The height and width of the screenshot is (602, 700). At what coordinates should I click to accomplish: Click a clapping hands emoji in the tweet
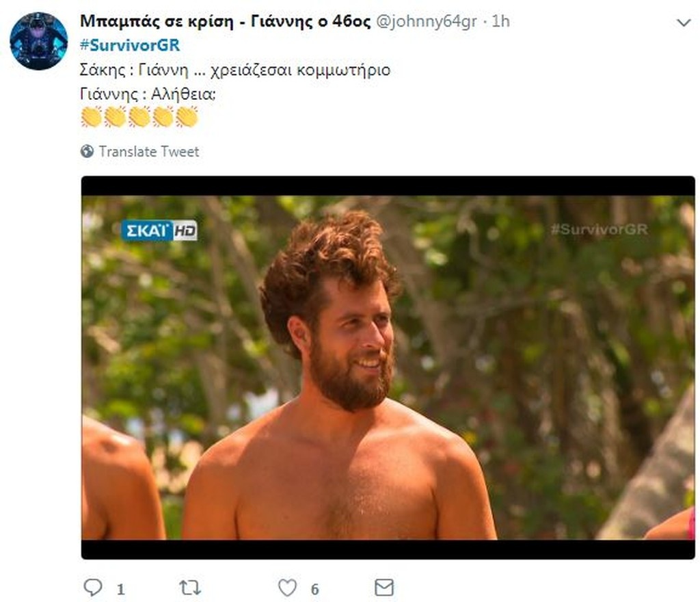(92, 116)
